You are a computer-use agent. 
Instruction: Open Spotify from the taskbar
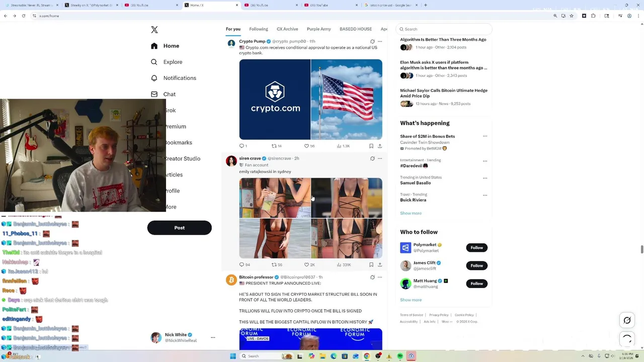[x=400, y=356]
